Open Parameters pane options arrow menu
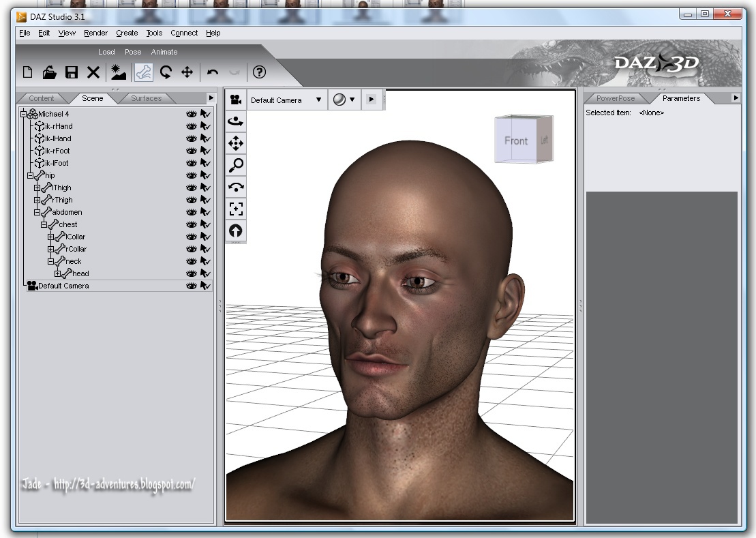756x538 pixels. pos(736,98)
